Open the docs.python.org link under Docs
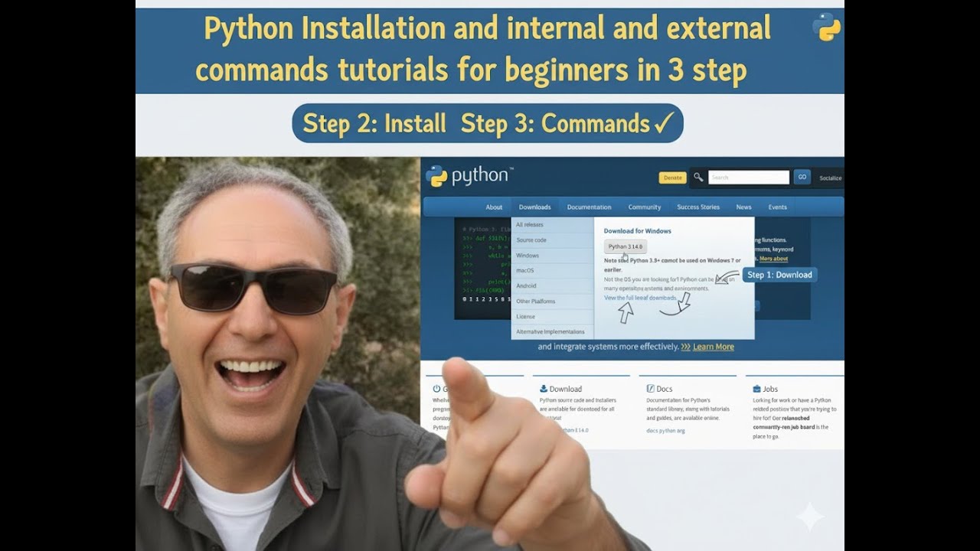 point(665,431)
